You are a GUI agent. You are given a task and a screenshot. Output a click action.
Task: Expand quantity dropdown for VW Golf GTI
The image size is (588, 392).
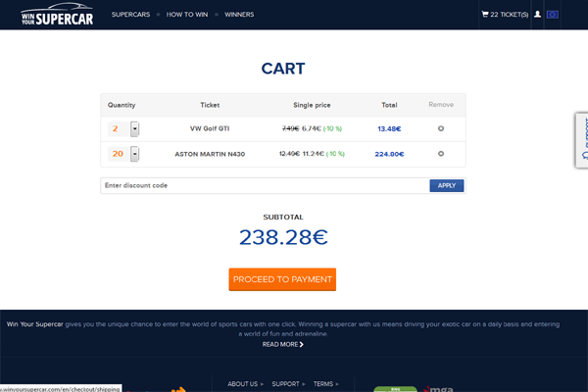[x=134, y=129]
